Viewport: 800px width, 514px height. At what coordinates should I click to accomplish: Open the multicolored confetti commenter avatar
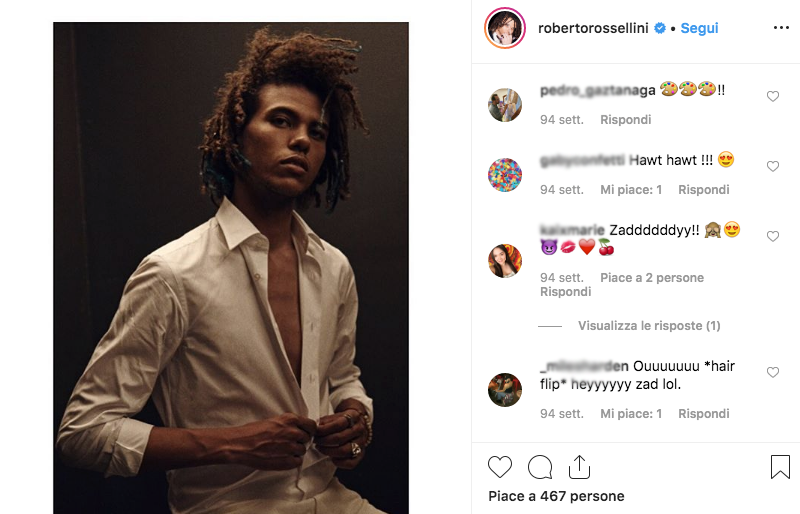(505, 175)
